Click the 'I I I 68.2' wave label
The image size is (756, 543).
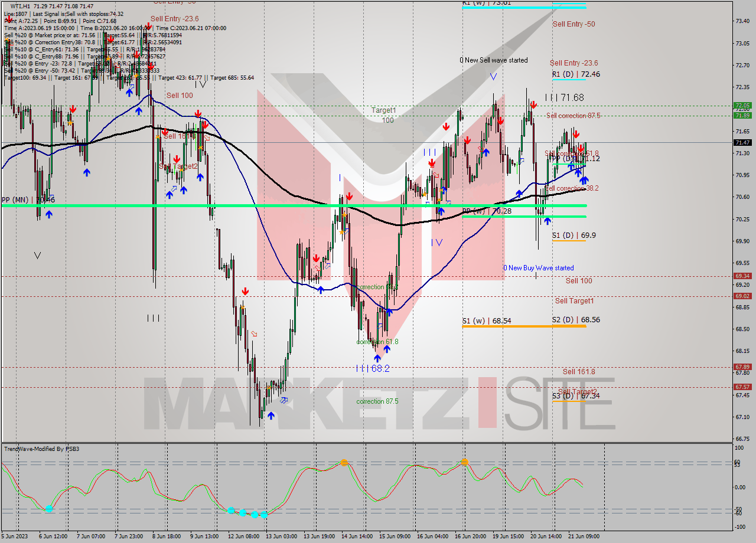373,368
